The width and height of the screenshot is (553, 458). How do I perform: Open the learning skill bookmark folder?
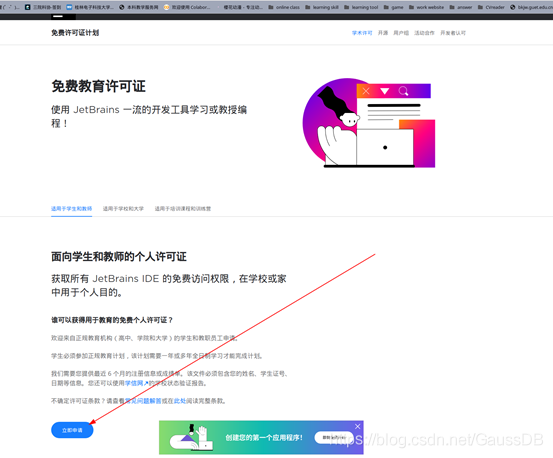click(322, 7)
